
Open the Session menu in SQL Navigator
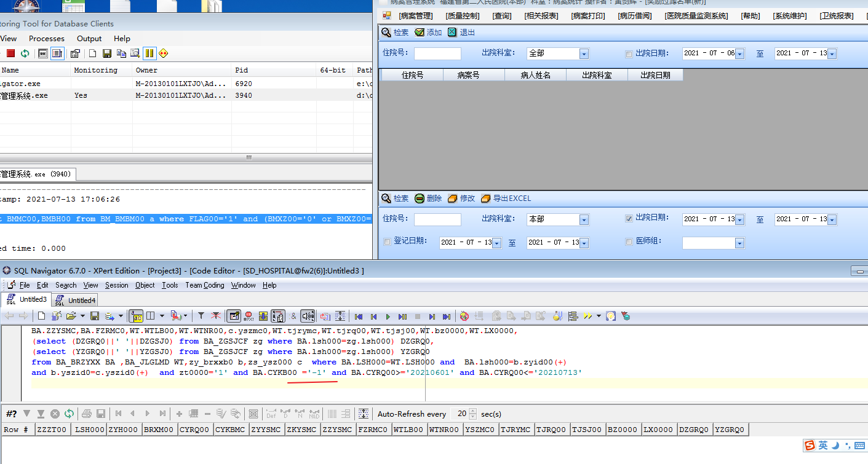click(116, 285)
